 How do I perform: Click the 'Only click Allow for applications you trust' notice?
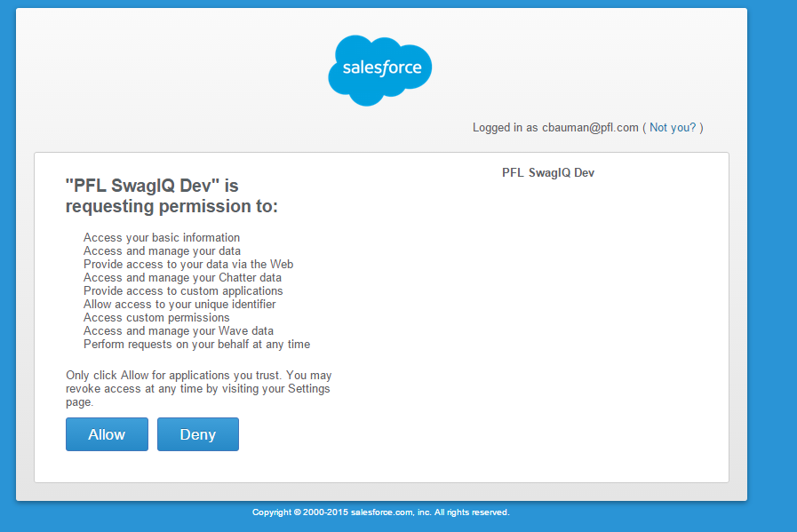(199, 389)
